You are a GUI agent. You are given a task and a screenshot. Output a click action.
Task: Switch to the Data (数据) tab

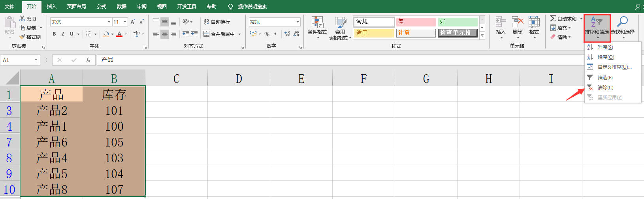122,6
